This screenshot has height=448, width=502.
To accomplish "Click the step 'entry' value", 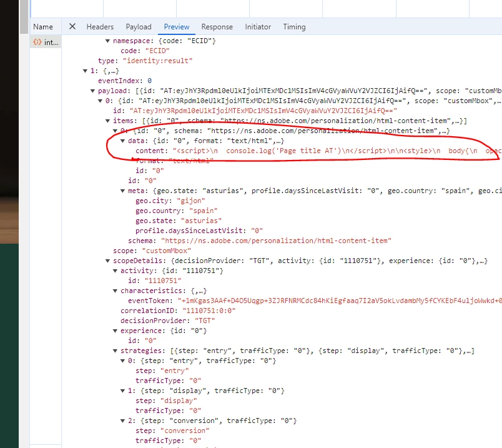I will 174,371.
